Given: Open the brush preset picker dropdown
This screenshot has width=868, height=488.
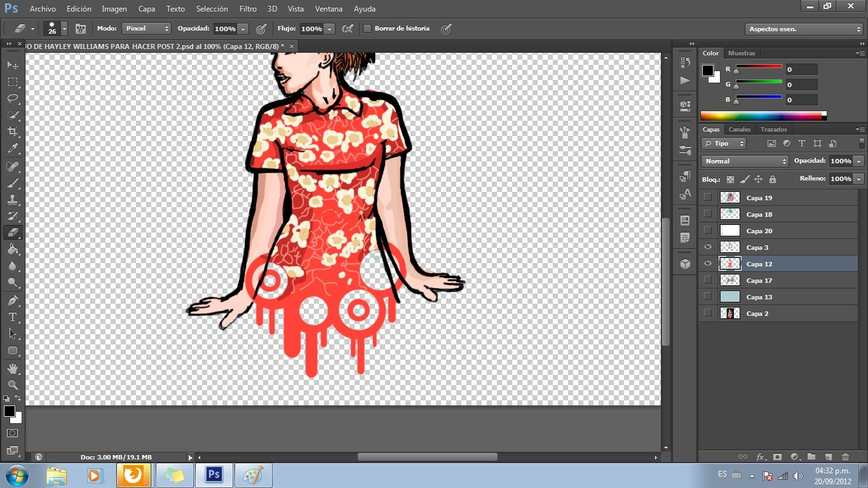Looking at the screenshot, I should [x=64, y=29].
